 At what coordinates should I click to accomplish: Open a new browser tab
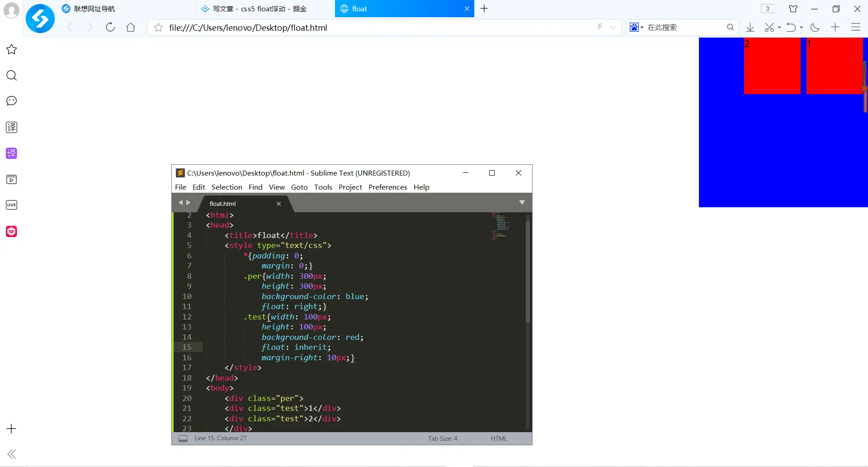point(484,9)
